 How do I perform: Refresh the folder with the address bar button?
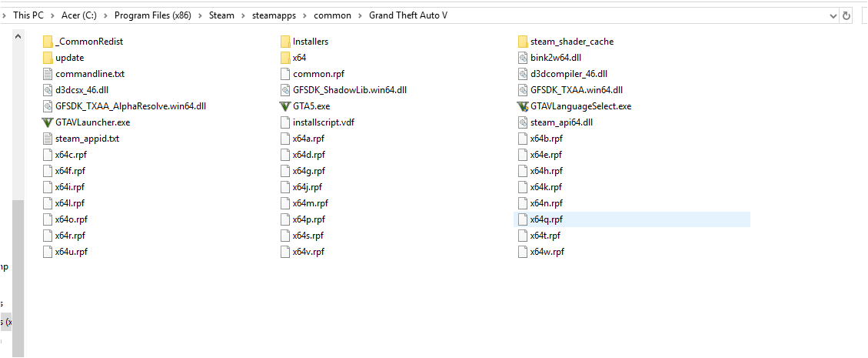[x=846, y=16]
